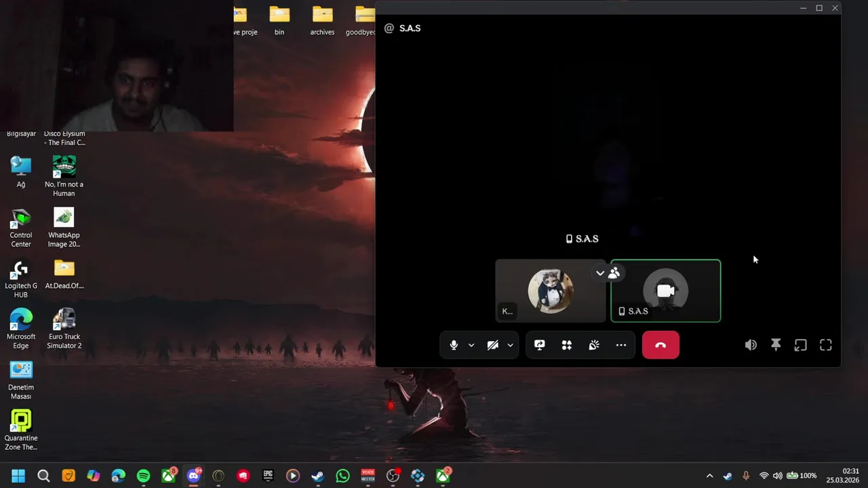Pin the call window on top
The width and height of the screenshot is (868, 488).
(776, 345)
